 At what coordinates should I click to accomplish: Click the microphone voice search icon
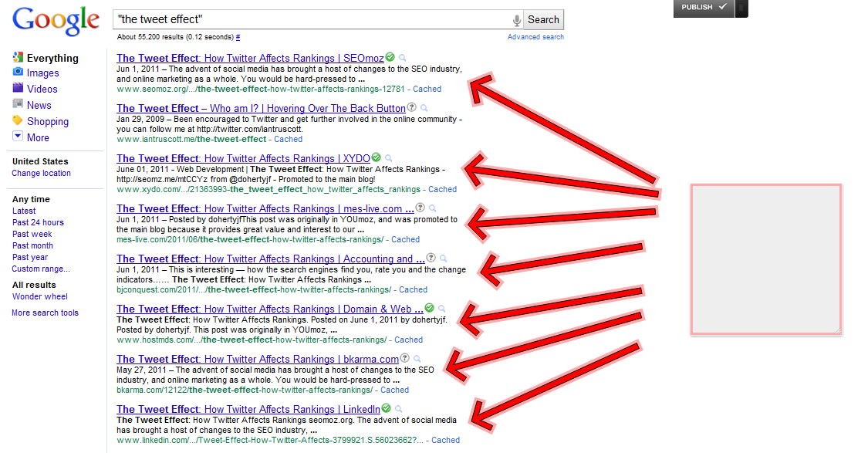516,21
